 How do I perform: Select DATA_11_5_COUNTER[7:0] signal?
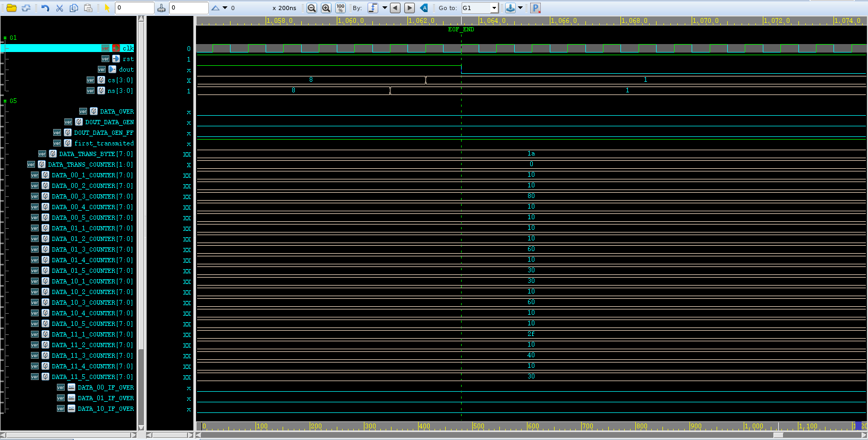click(x=92, y=377)
